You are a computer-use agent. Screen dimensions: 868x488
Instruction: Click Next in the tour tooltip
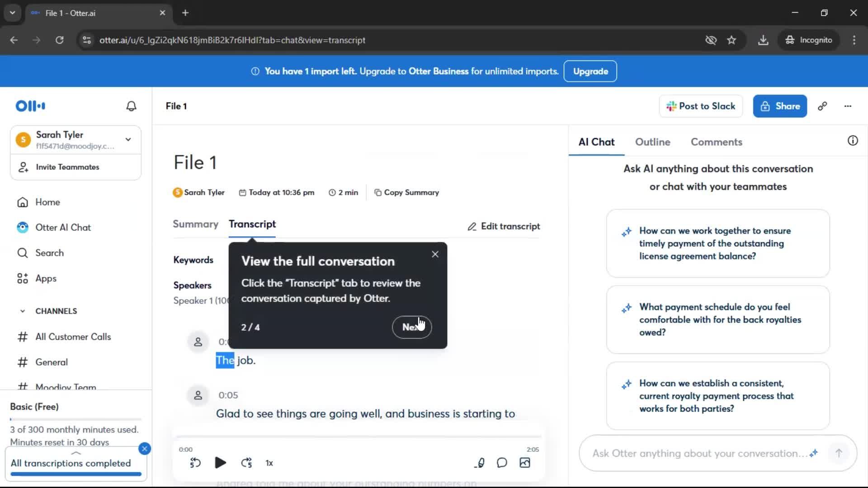(412, 327)
